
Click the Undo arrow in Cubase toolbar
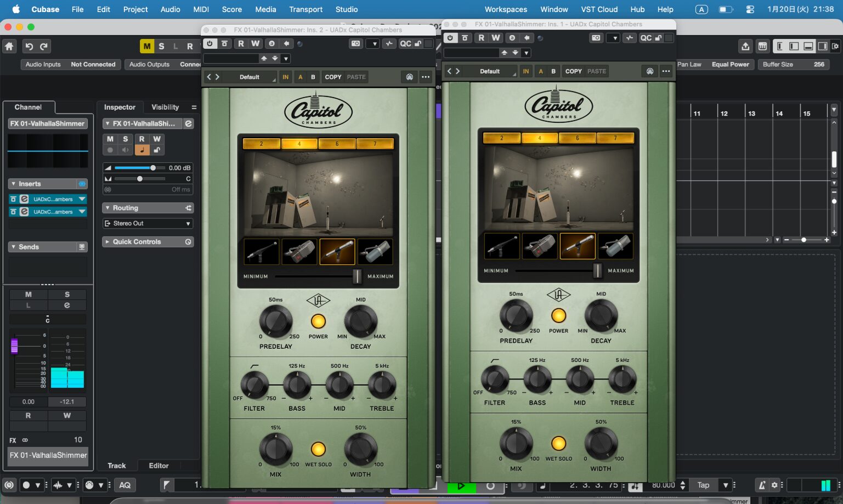pos(30,47)
